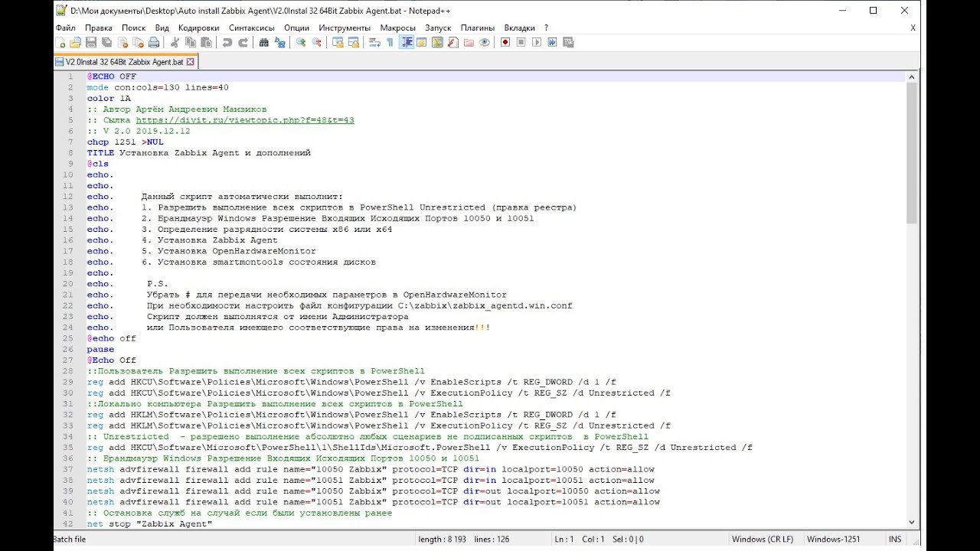Cut the selection with the scissors icon

[x=174, y=43]
